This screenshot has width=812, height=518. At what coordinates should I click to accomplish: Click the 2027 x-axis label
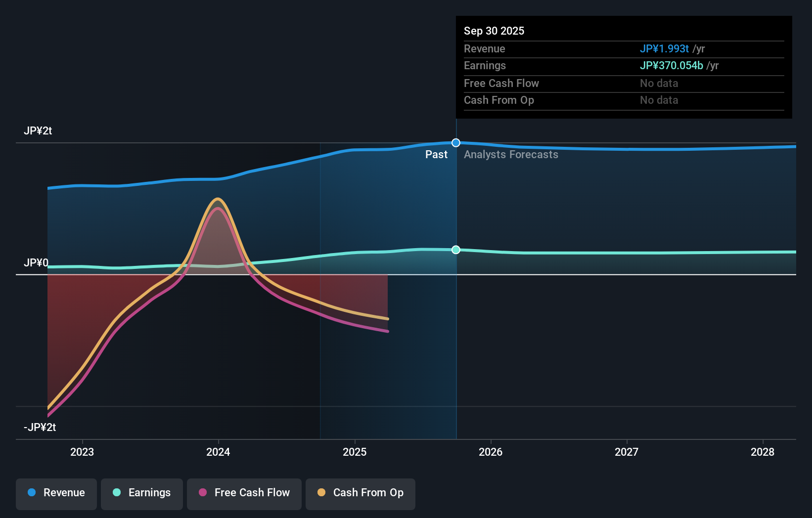click(x=627, y=452)
